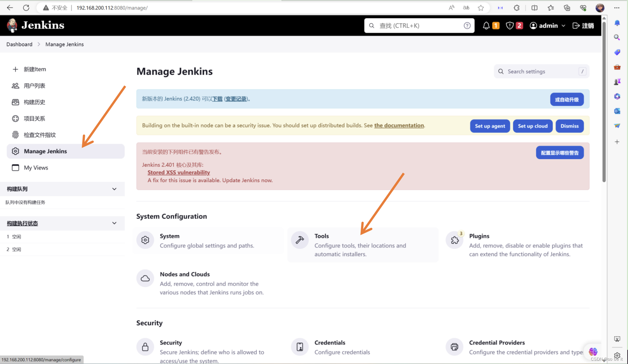
Task: Select Manage Jenkins in sidebar
Action: tap(65, 151)
